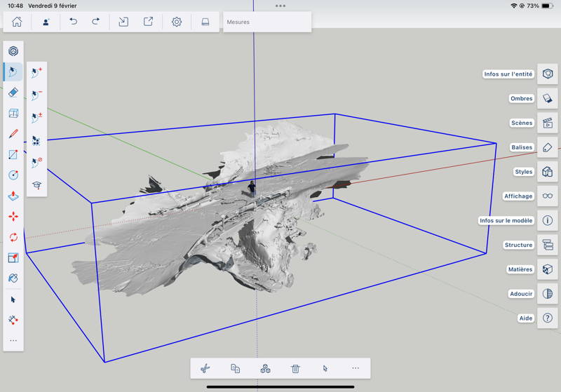Tap the copy icon in bottom toolbar

pyautogui.click(x=236, y=368)
